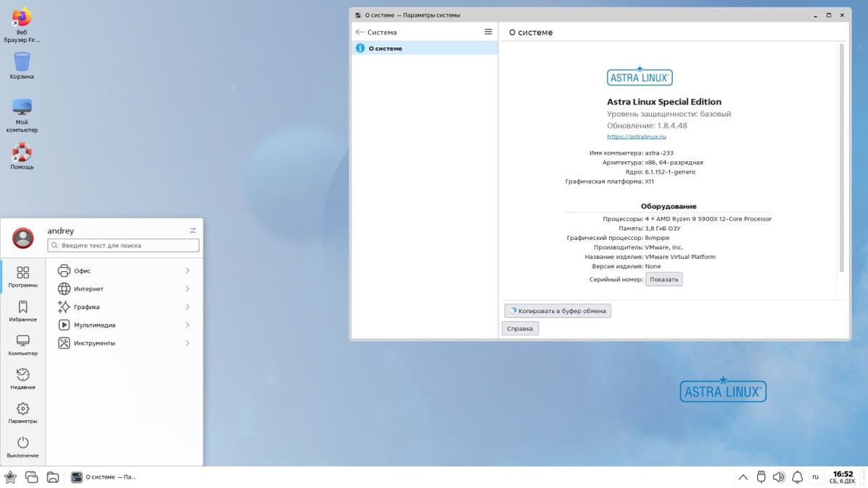Click the window switcher taskbar icon

31,477
